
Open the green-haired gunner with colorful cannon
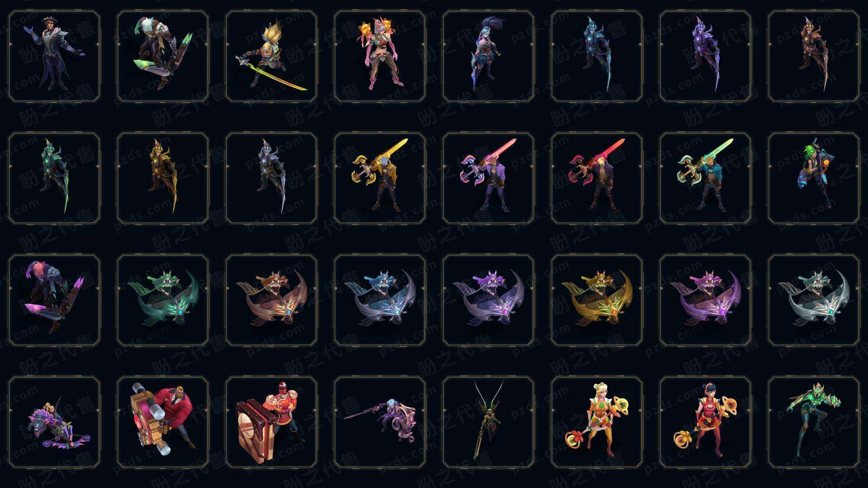814,178
